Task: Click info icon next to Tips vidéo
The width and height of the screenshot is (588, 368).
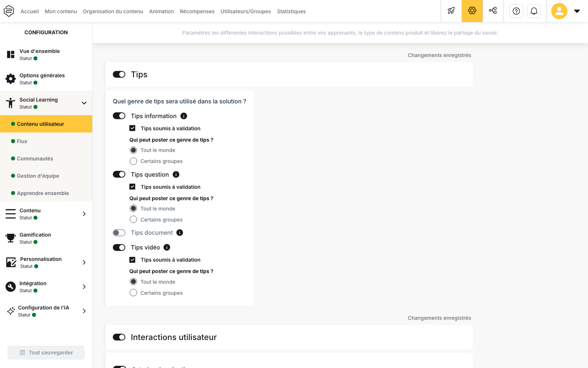Action: click(167, 247)
